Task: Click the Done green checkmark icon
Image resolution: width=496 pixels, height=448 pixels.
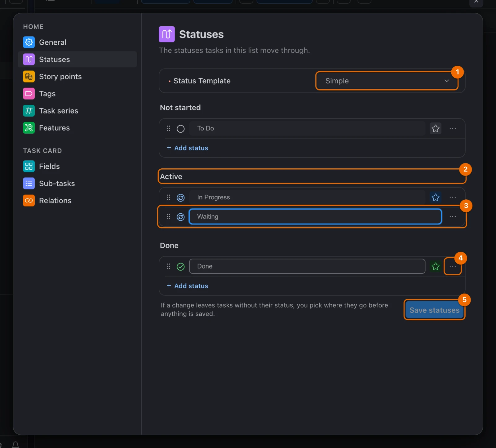Action: coord(181,266)
